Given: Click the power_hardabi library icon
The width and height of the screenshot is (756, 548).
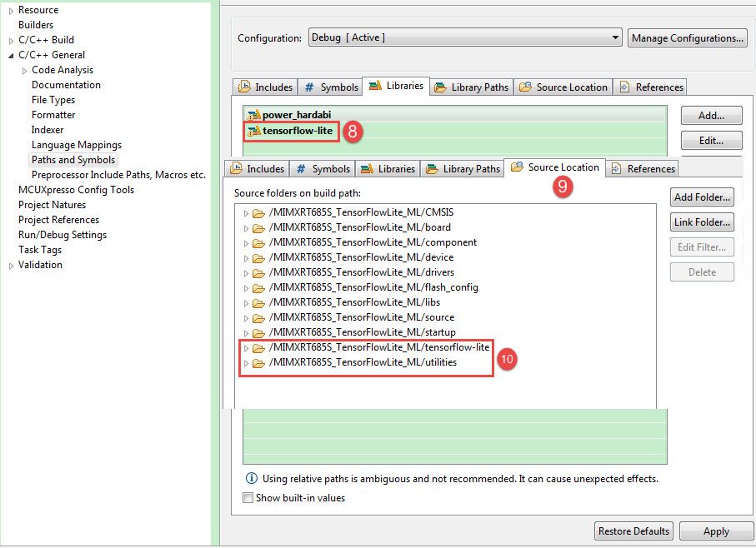Looking at the screenshot, I should [253, 115].
